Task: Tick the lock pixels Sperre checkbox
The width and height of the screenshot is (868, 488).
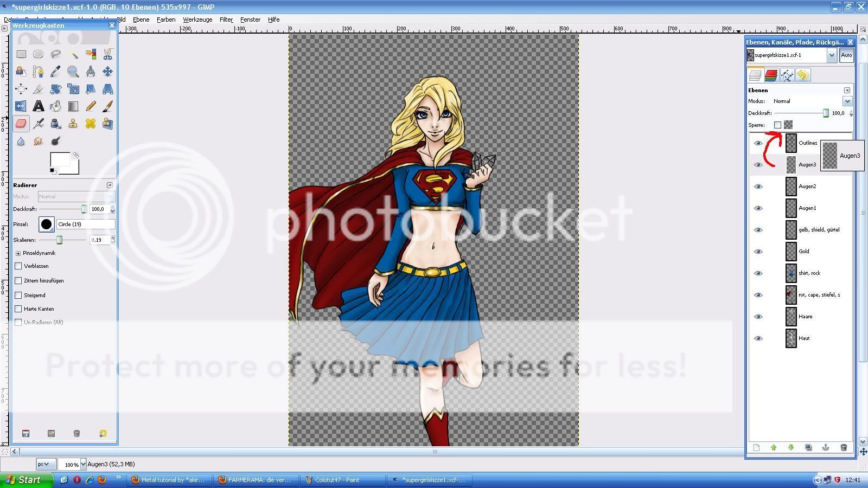Action: (x=777, y=125)
